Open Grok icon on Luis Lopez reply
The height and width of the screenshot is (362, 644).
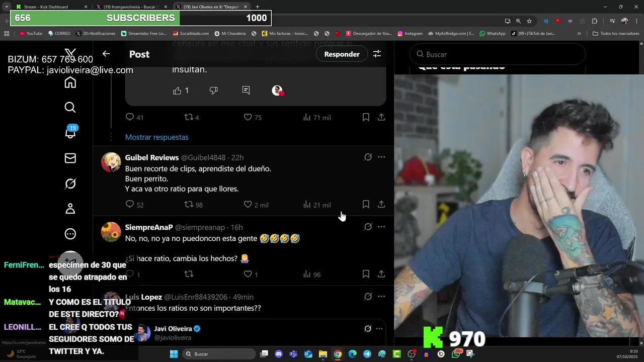[x=368, y=297]
